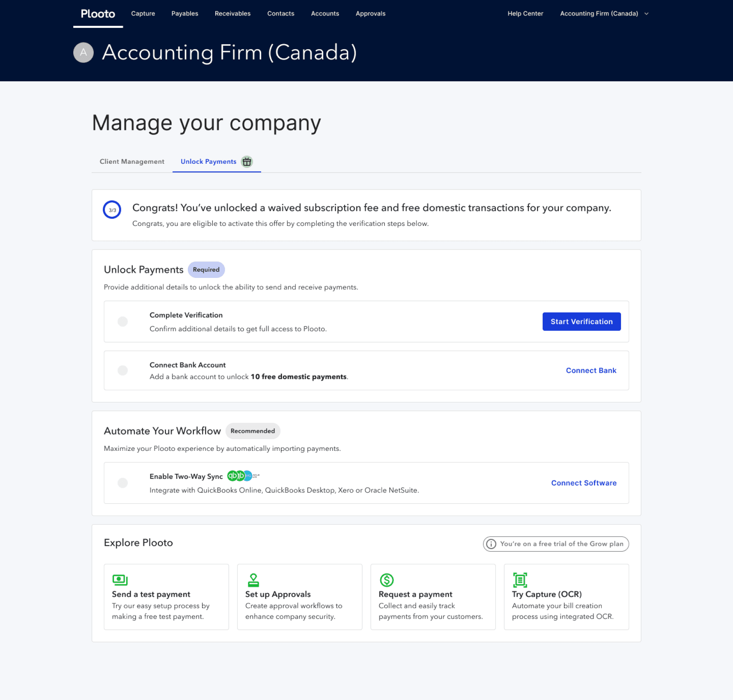Click the Automate Your Workflow heading
733x700 pixels.
click(162, 431)
